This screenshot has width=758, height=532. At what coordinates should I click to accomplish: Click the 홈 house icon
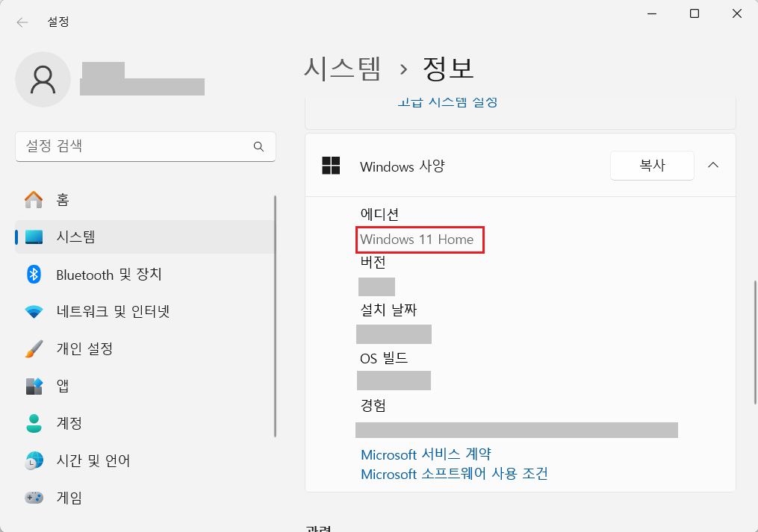34,199
